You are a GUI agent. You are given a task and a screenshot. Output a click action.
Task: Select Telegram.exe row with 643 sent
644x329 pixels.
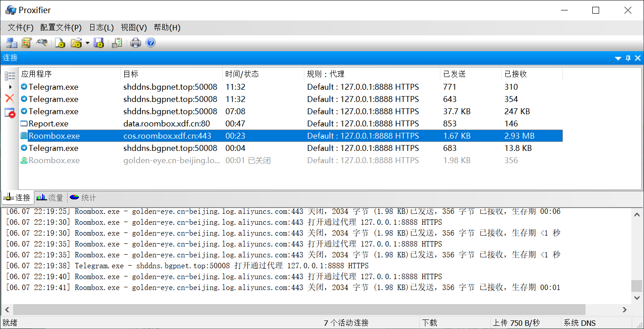pos(291,99)
